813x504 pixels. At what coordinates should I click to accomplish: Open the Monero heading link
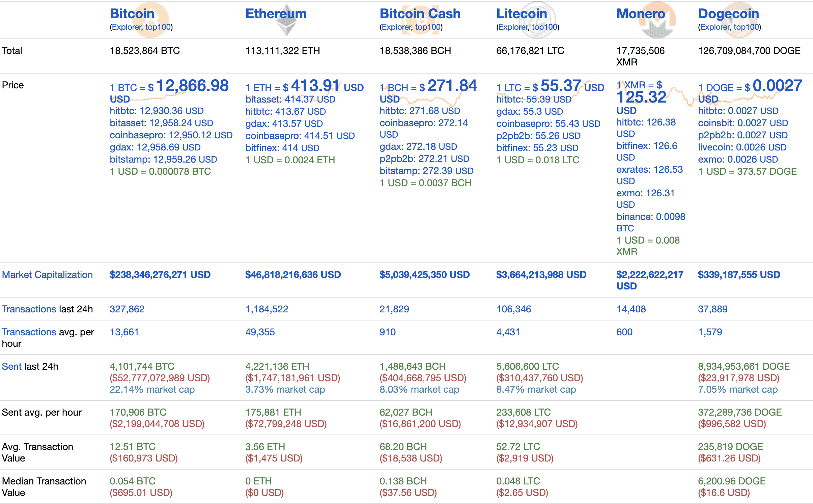click(x=641, y=13)
